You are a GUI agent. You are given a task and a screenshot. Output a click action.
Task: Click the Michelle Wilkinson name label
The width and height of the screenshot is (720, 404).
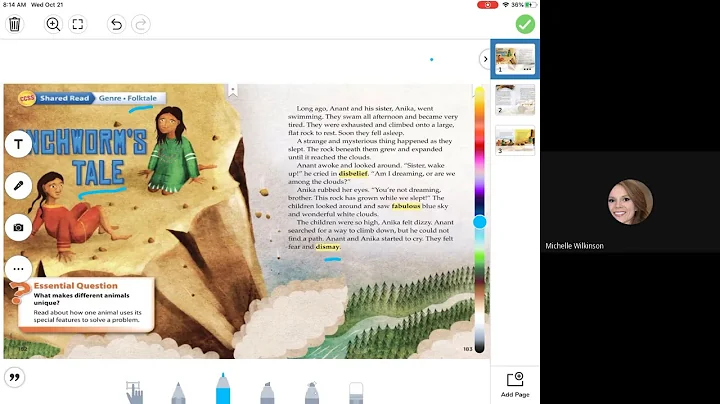(574, 246)
